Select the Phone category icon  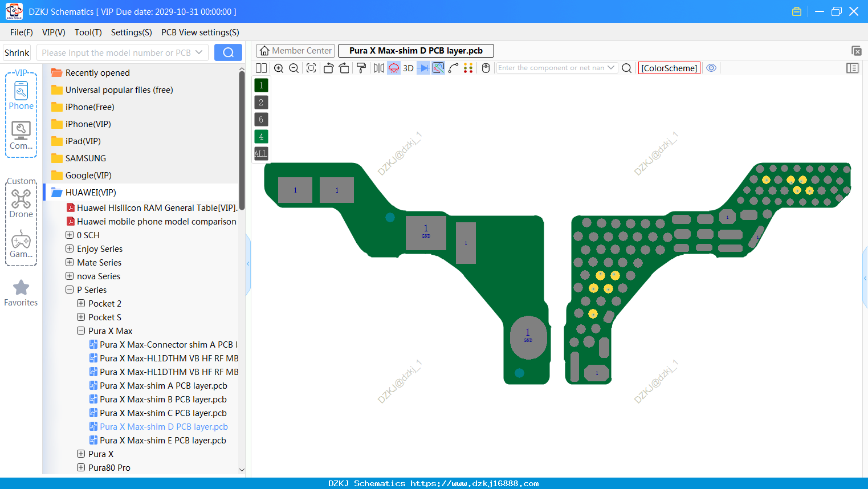coord(21,95)
